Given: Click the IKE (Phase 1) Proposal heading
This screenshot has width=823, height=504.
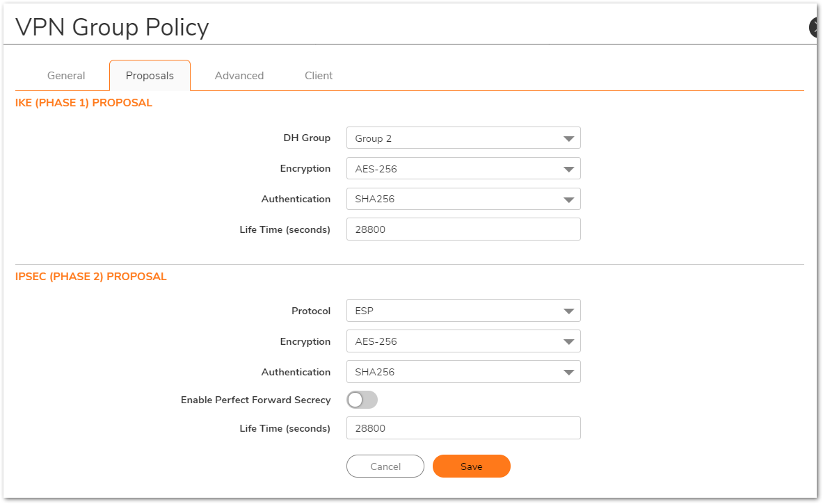Looking at the screenshot, I should pos(83,103).
